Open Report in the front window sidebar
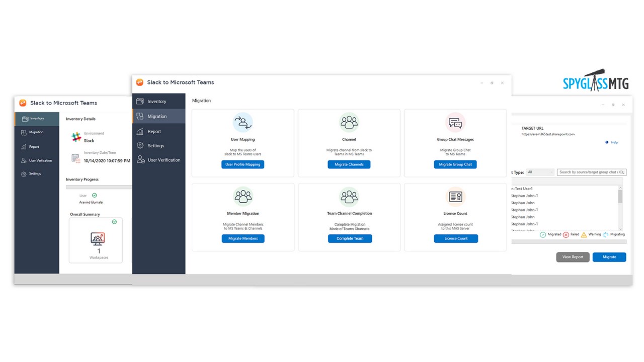This screenshot has width=644, height=362. (158, 131)
